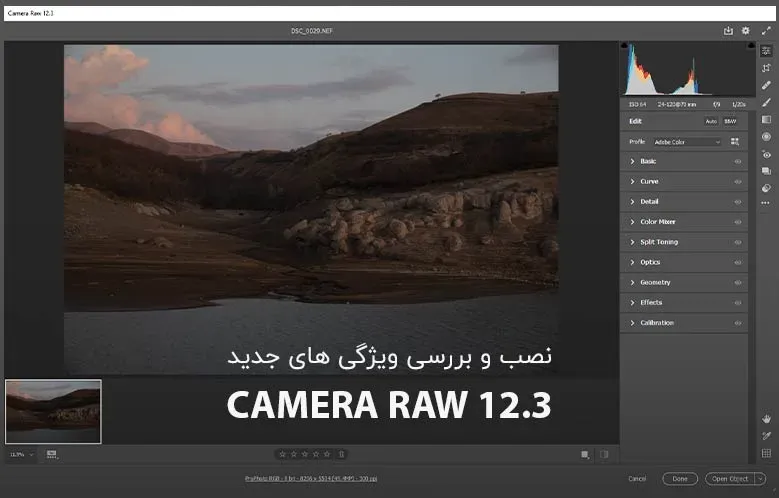Rate the image five stars
779x498 pixels.
tap(327, 454)
